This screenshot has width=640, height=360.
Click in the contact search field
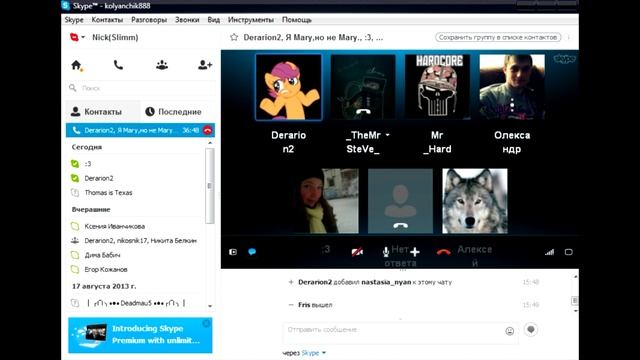(x=140, y=88)
